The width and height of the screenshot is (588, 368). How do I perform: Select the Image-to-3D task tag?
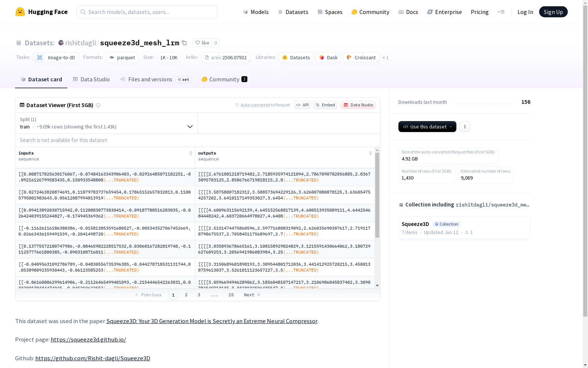pyautogui.click(x=55, y=57)
